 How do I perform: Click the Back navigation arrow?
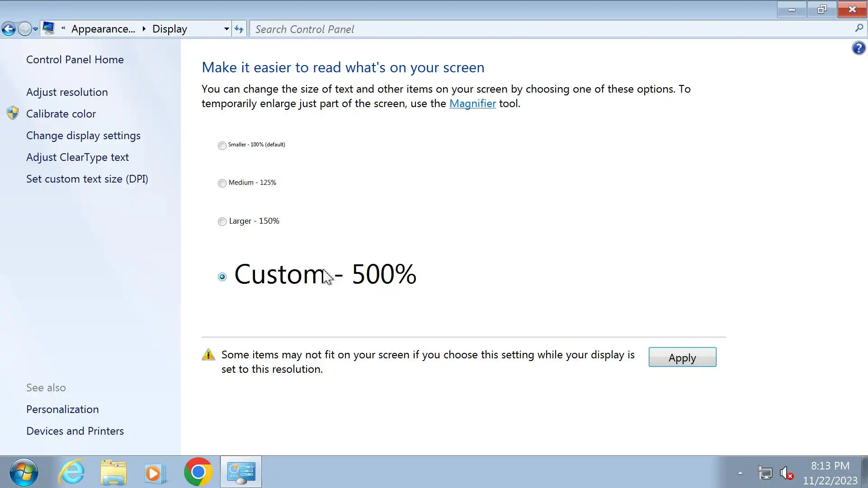click(9, 29)
